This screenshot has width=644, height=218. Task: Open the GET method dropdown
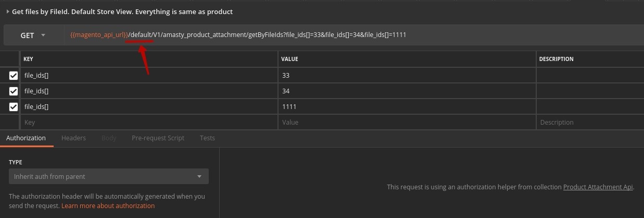click(33, 35)
